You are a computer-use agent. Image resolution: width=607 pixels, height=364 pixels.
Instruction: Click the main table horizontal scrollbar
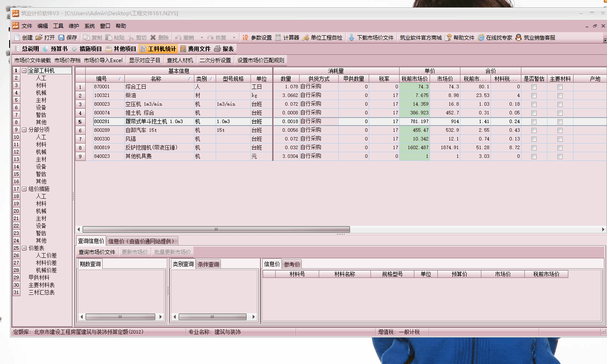(216, 230)
